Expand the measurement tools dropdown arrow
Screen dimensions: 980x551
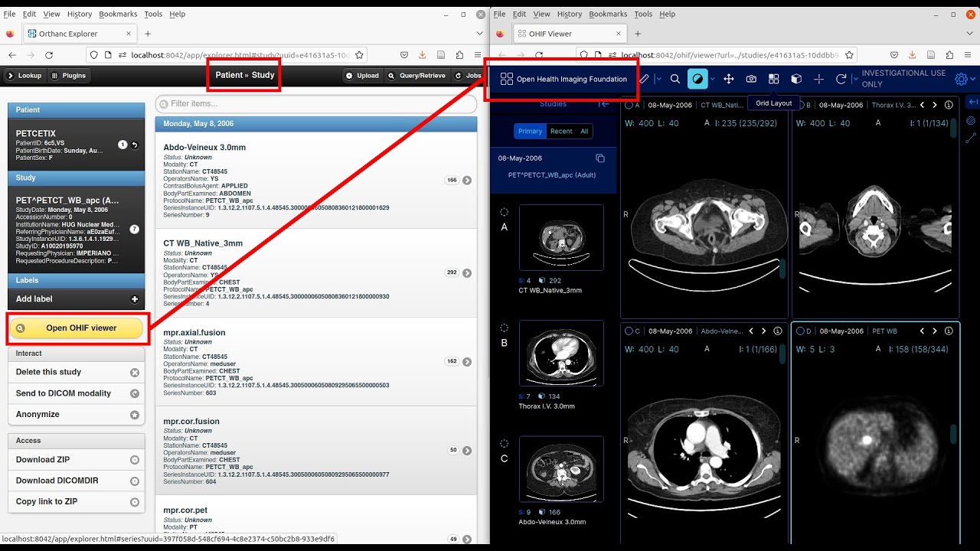[x=658, y=79]
